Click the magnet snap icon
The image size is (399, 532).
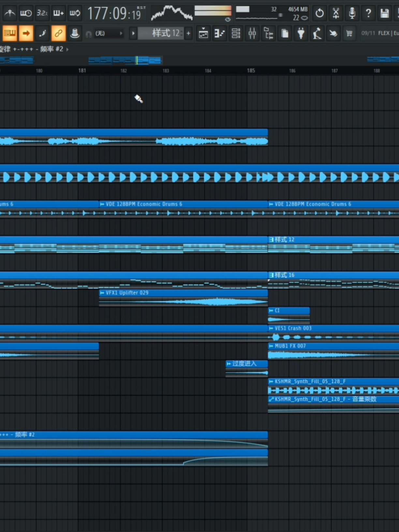coord(88,34)
